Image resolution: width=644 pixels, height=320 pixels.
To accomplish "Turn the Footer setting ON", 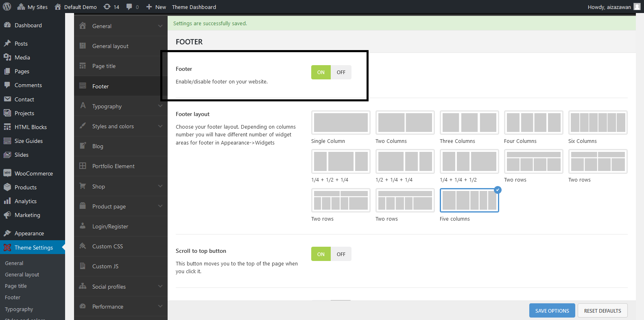I will [x=321, y=72].
